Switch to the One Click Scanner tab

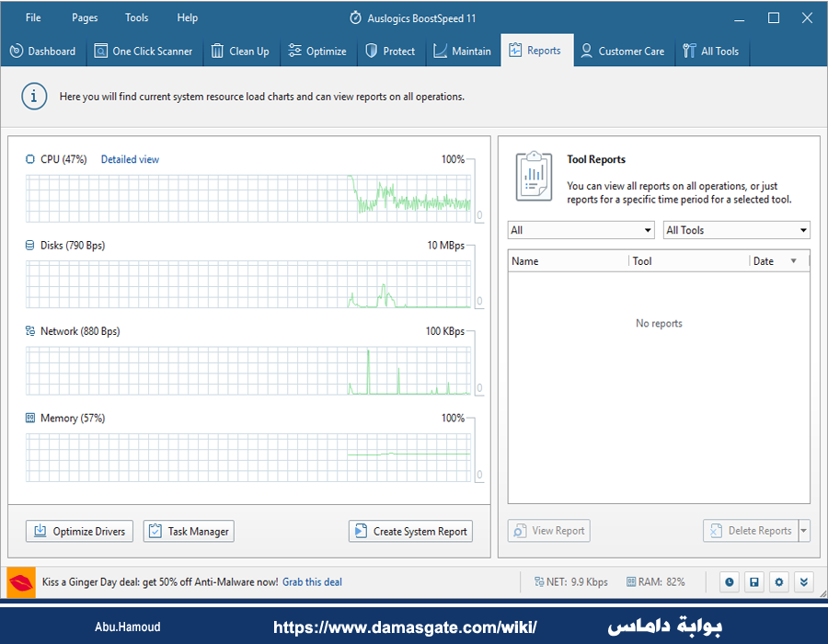point(144,51)
